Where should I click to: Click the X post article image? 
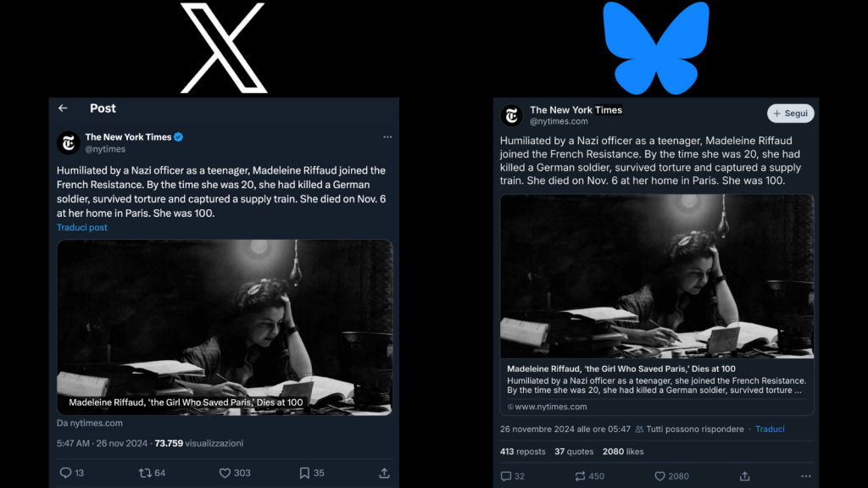coord(225,327)
